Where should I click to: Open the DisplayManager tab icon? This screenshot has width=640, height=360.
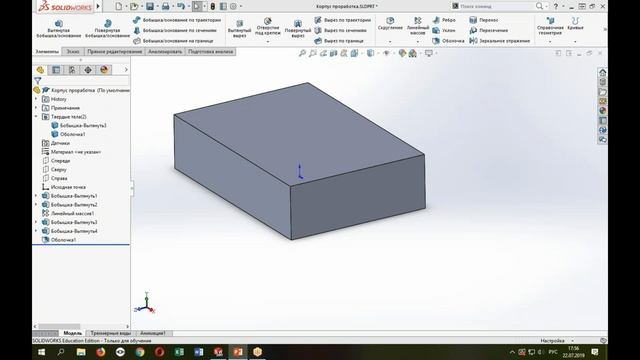104,70
